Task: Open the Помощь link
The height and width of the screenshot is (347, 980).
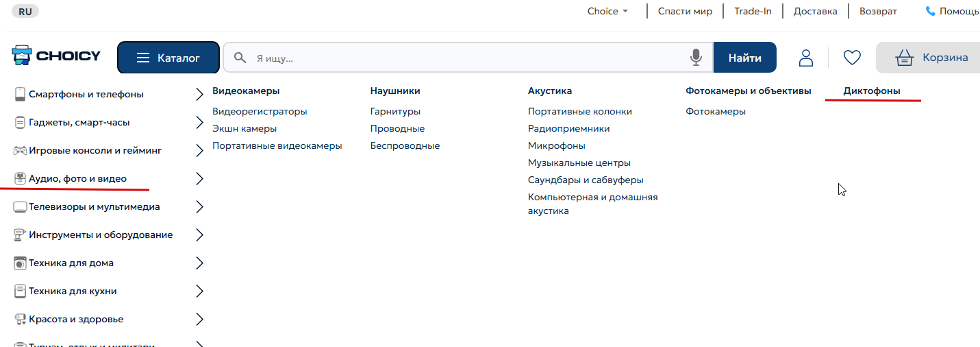Action: click(x=959, y=12)
